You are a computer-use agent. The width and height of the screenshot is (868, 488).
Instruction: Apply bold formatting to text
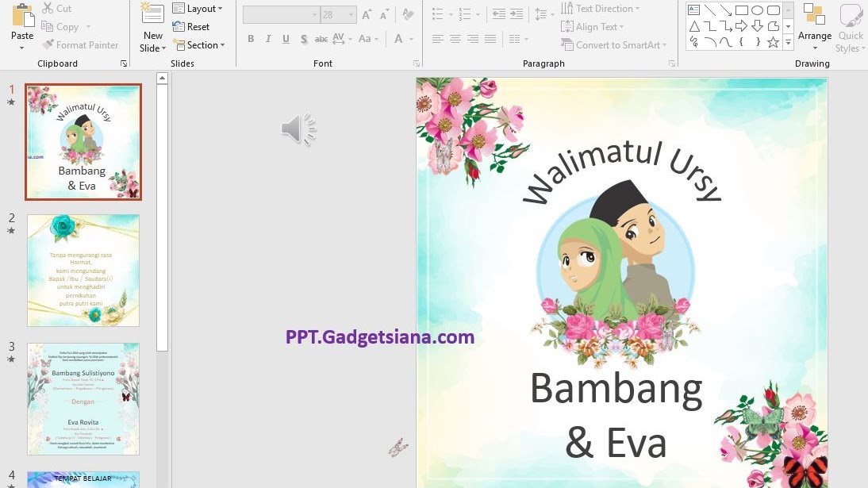pyautogui.click(x=251, y=38)
